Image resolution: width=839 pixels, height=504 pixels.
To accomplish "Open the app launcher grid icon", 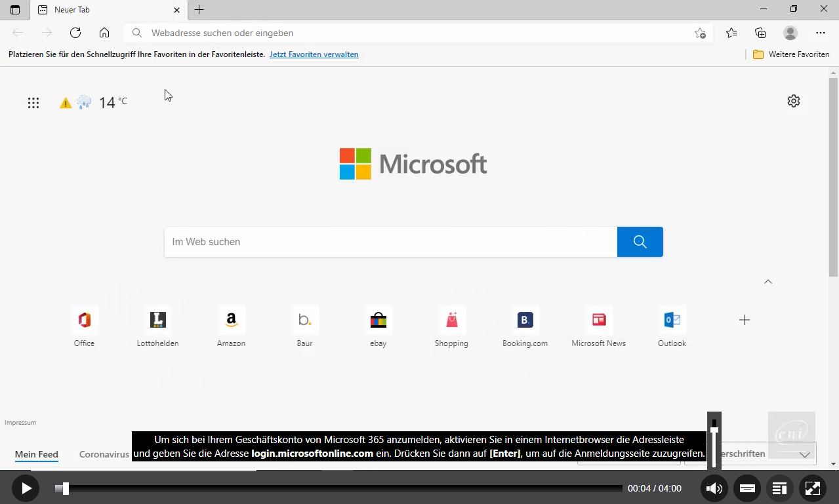I will (33, 102).
